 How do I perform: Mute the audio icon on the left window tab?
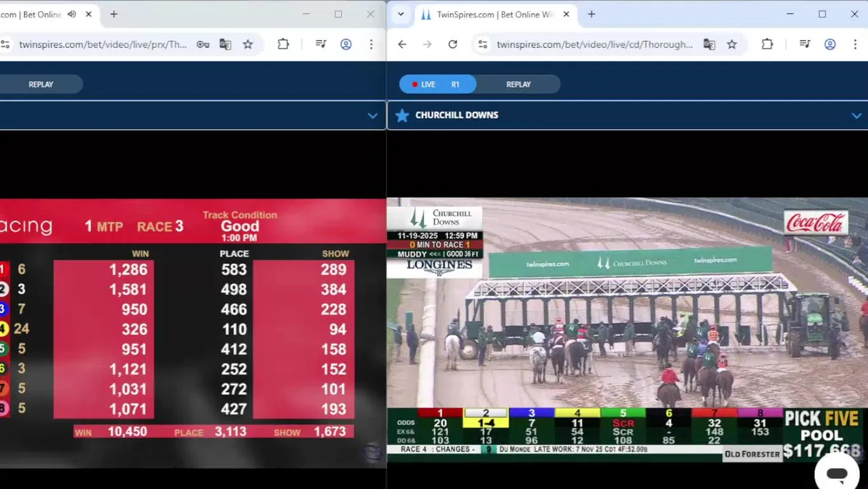[72, 14]
